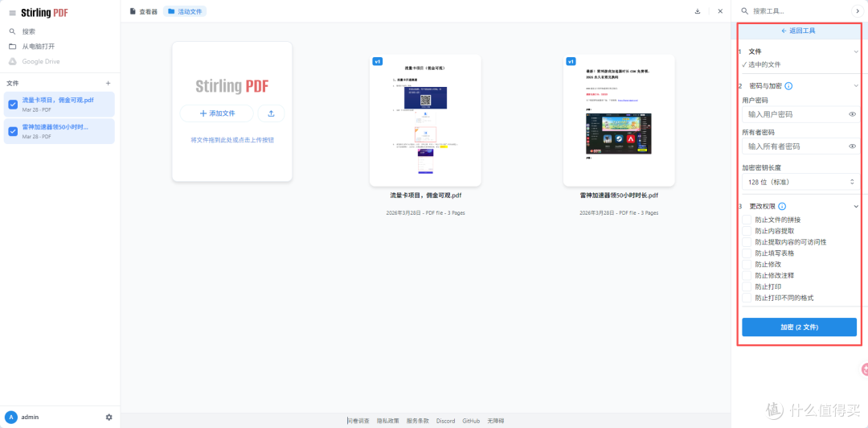Enable 防止修改注释 checkbox
This screenshot has width=868, height=428.
tap(747, 275)
